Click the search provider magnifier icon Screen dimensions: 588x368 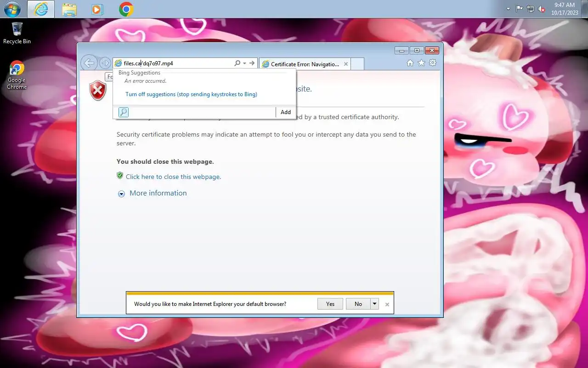(x=123, y=112)
